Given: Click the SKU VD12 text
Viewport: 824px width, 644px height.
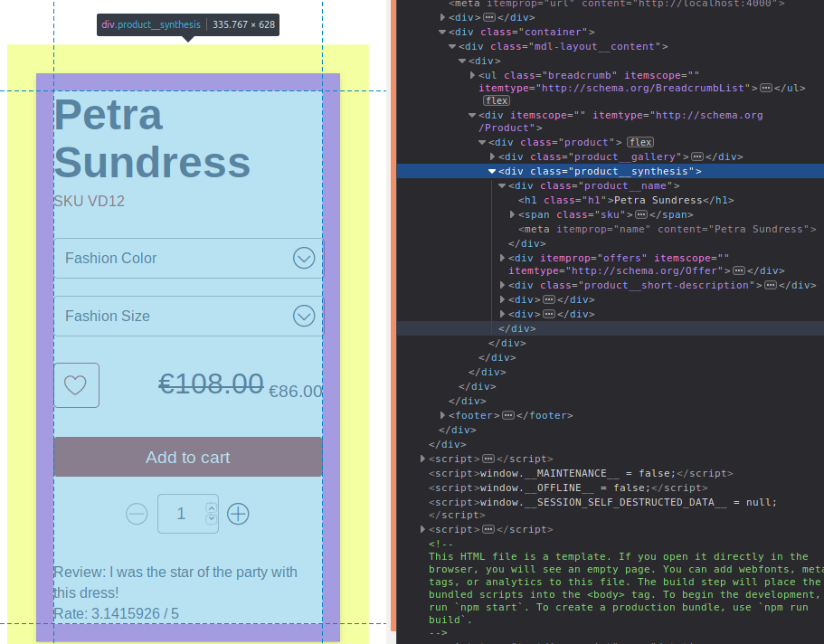Looking at the screenshot, I should point(90,201).
